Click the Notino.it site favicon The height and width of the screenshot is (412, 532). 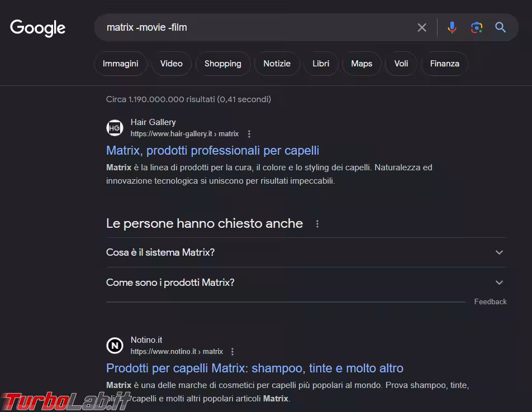(x=115, y=346)
